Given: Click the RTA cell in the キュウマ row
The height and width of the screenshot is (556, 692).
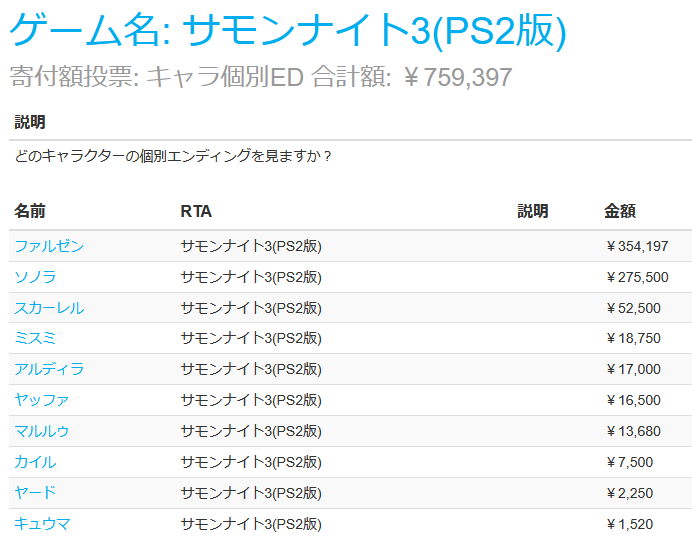Looking at the screenshot, I should 251,524.
